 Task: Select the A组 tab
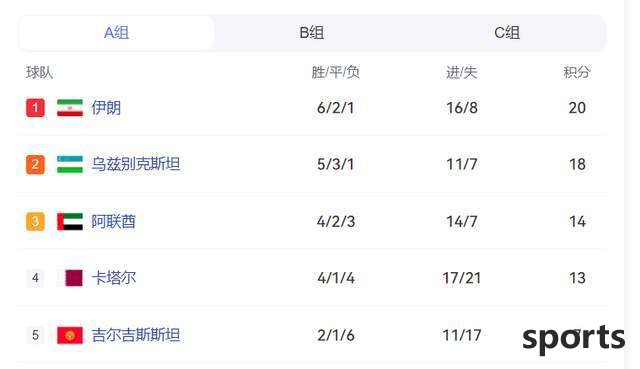point(116,33)
